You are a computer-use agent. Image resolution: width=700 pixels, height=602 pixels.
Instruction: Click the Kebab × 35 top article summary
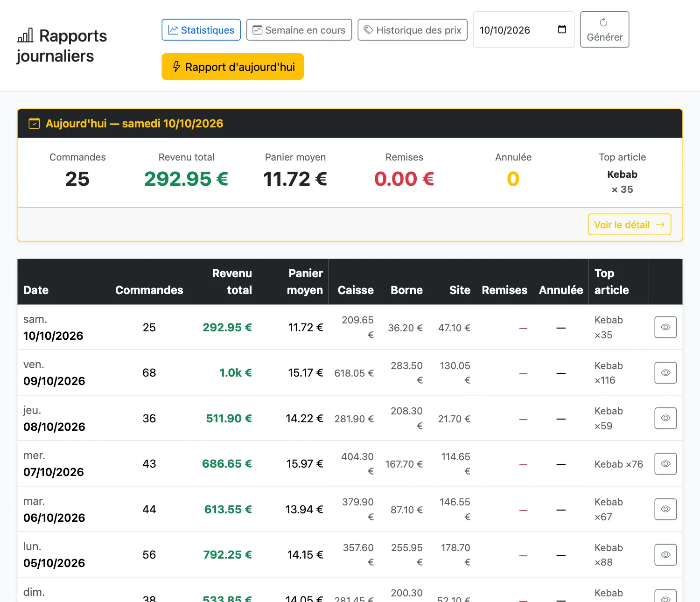point(622,182)
